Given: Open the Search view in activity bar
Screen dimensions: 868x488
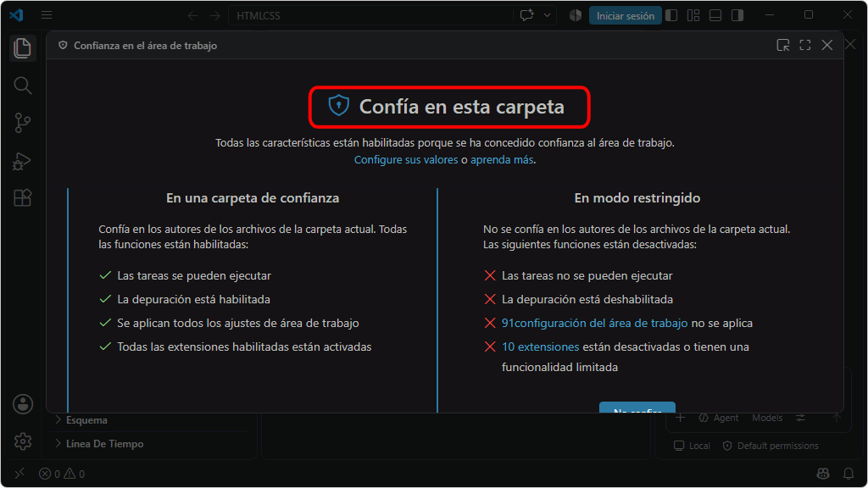Looking at the screenshot, I should tap(22, 86).
